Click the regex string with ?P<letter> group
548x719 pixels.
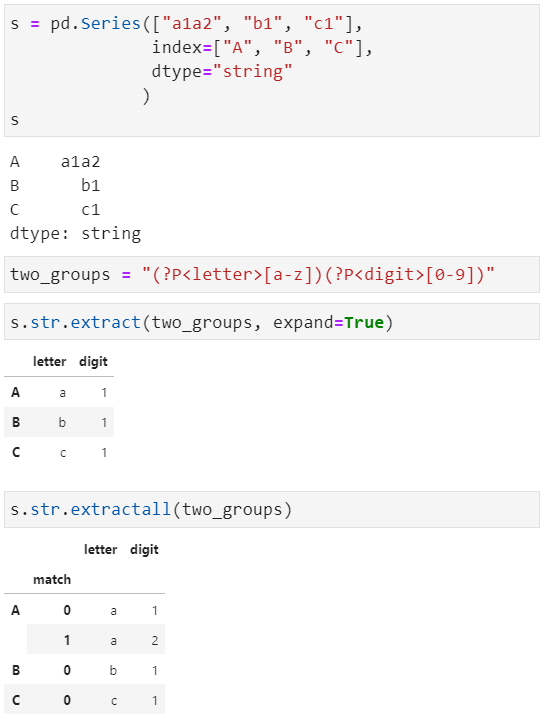click(318, 275)
